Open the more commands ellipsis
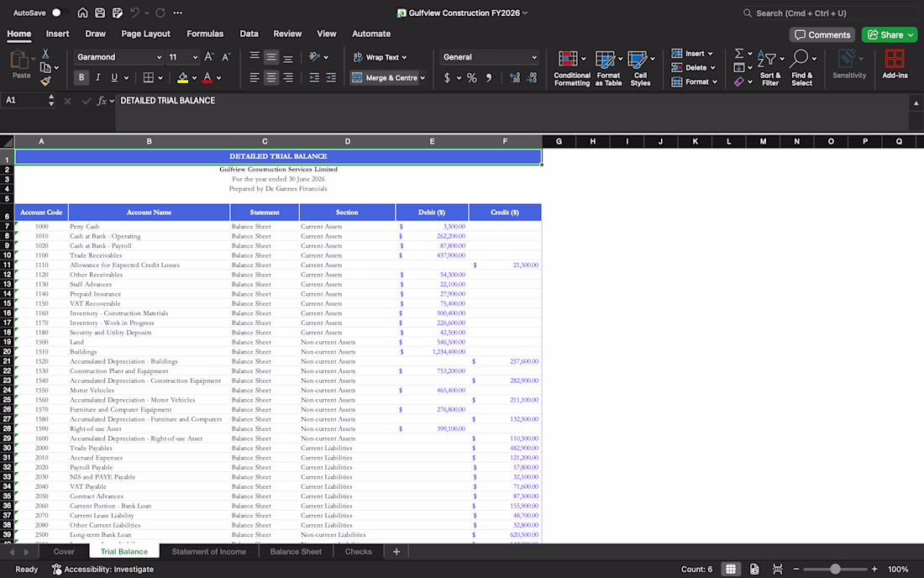Viewport: 924px width, 578px height. click(x=177, y=13)
